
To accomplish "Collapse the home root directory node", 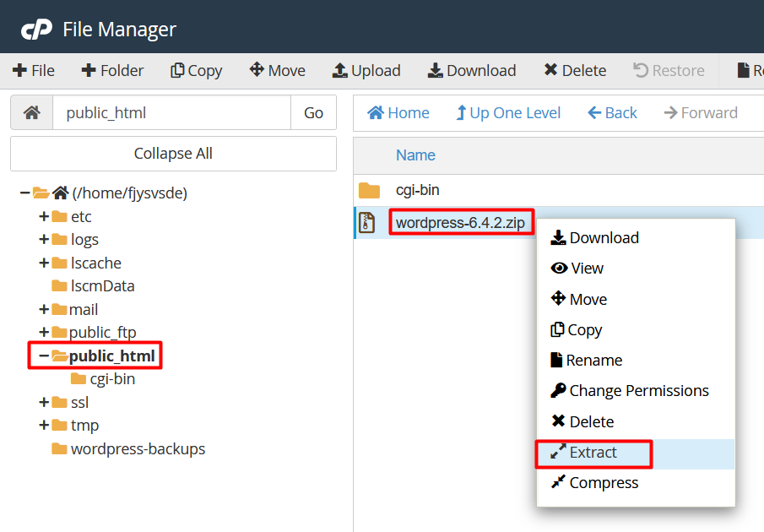I will pos(25,193).
